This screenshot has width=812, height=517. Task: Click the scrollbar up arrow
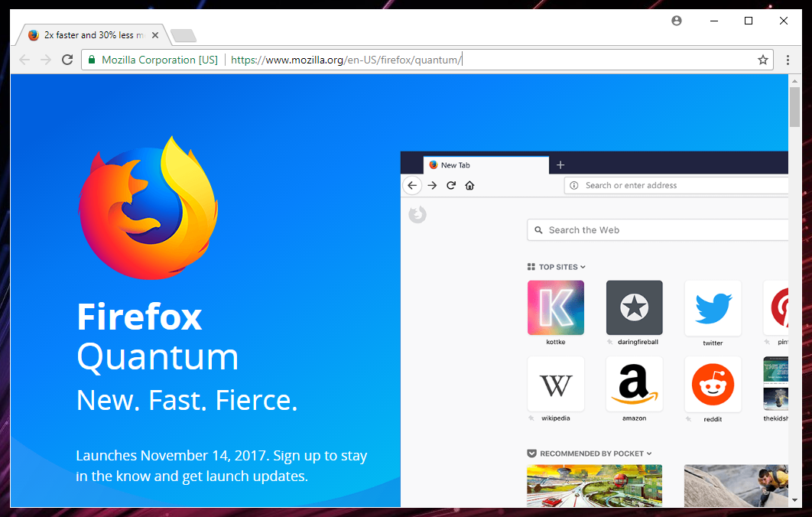click(794, 81)
